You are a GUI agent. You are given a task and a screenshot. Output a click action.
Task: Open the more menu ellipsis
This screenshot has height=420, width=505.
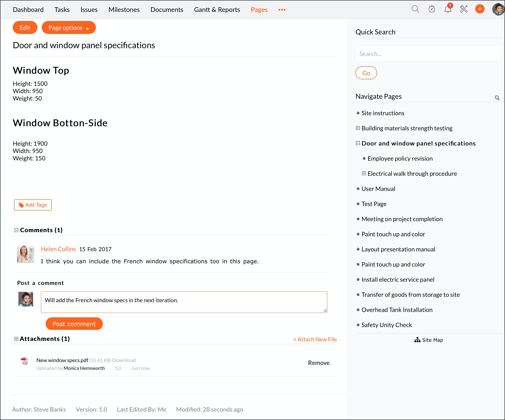tap(282, 10)
